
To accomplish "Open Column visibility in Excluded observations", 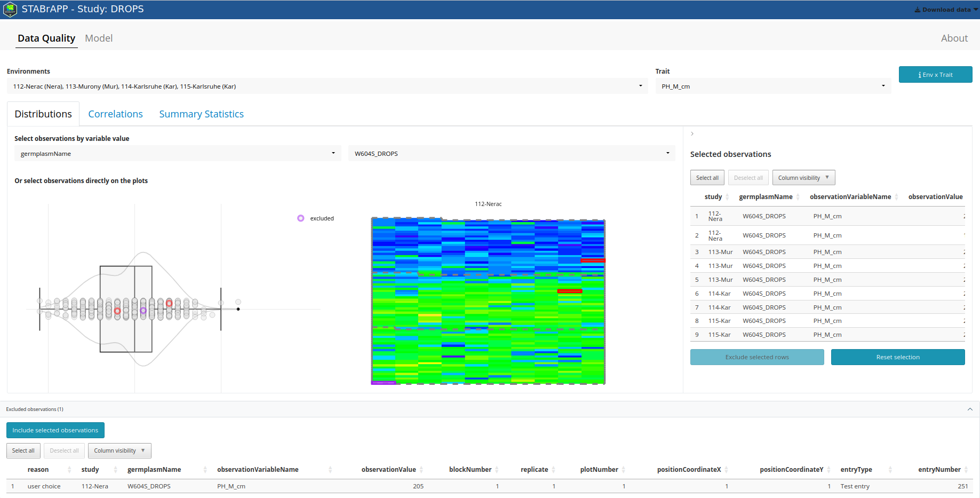I will (119, 450).
